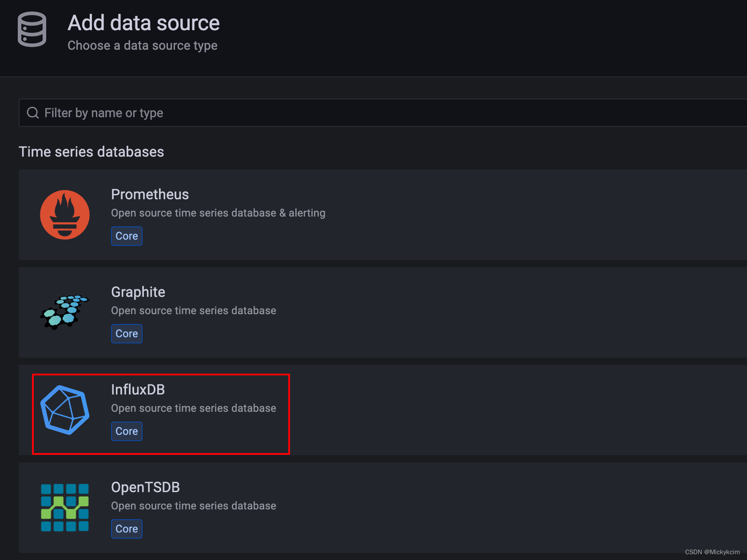Click the search magnifier icon in filter box

tap(33, 113)
